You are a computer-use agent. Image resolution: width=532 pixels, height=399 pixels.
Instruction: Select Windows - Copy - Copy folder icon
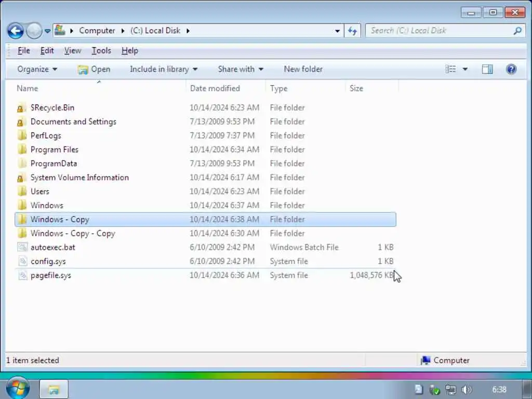tap(22, 233)
